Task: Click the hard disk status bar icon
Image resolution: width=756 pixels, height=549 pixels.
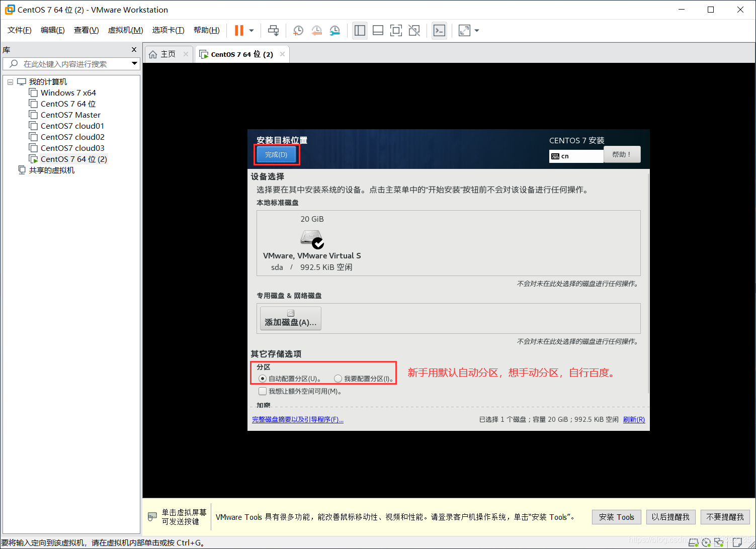Action: tap(694, 542)
